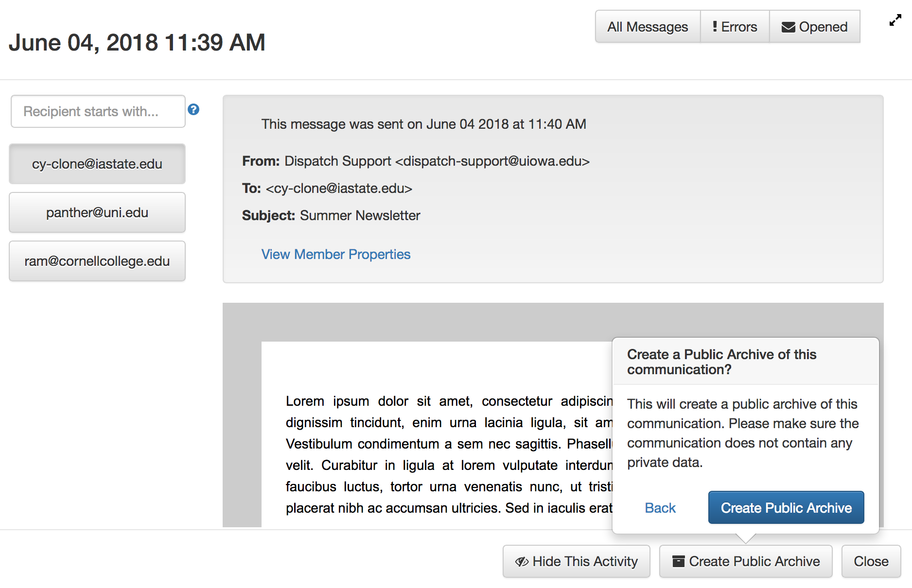Filter to Opened messages with envelope icon
The width and height of the screenshot is (912, 588).
click(x=814, y=27)
